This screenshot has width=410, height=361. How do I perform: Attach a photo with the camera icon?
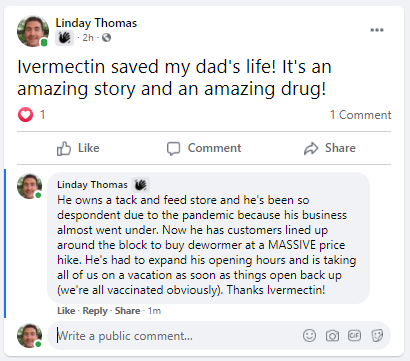point(332,336)
